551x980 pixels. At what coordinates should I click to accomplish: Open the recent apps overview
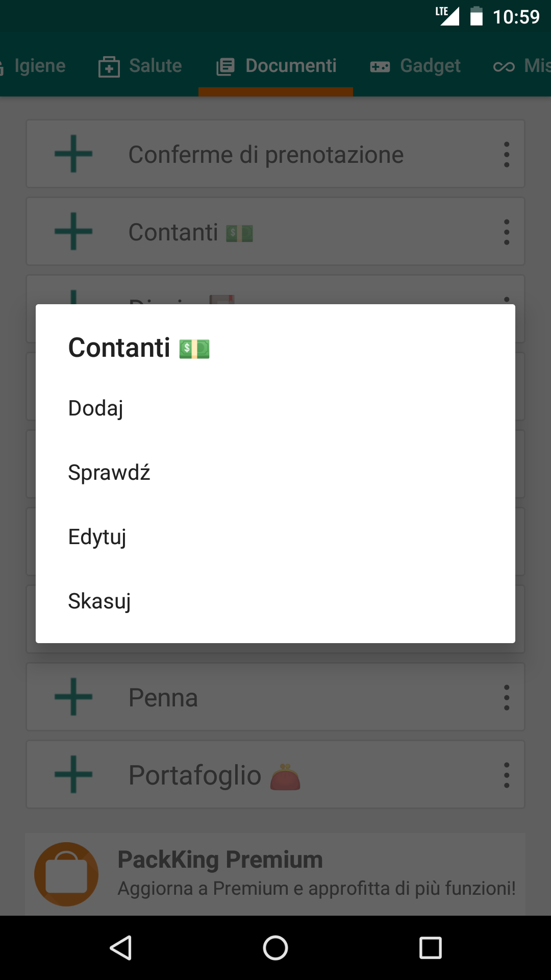[x=430, y=948]
